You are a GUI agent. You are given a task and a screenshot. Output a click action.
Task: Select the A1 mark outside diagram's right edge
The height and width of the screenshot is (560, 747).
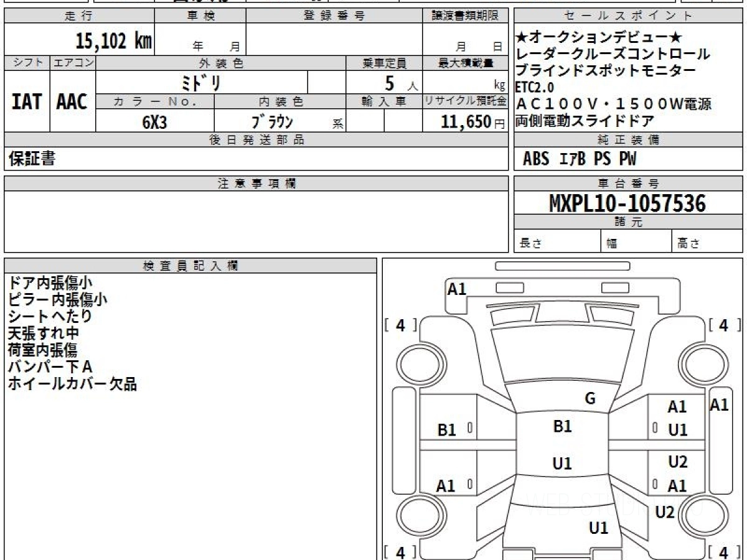pyautogui.click(x=719, y=405)
